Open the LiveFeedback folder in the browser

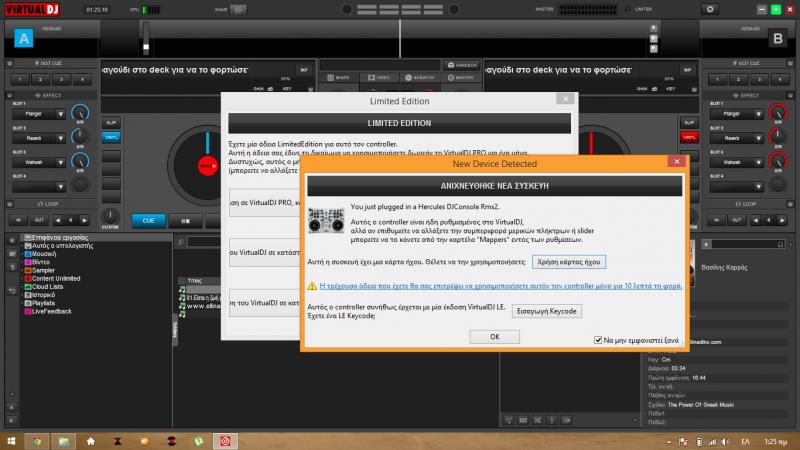52,311
